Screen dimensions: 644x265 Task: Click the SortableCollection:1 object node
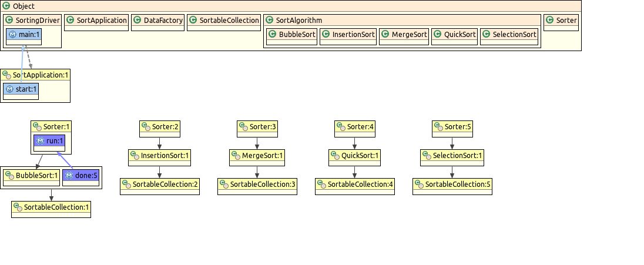click(51, 208)
